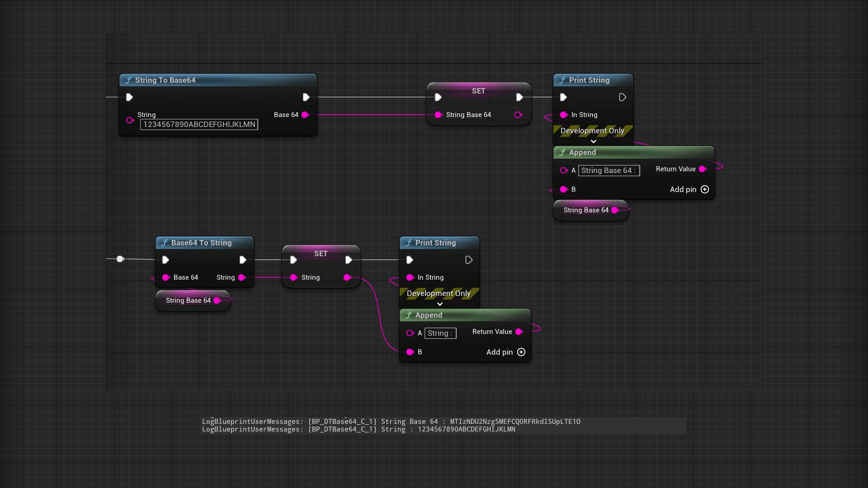This screenshot has height=488, width=868.
Task: Click String Base 64 variable getter below Append
Action: pos(586,210)
